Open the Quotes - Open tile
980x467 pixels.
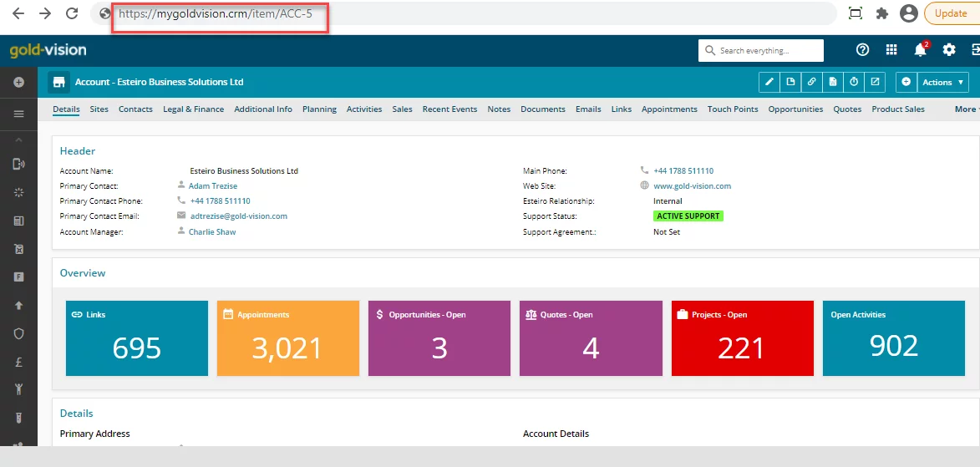click(x=591, y=338)
